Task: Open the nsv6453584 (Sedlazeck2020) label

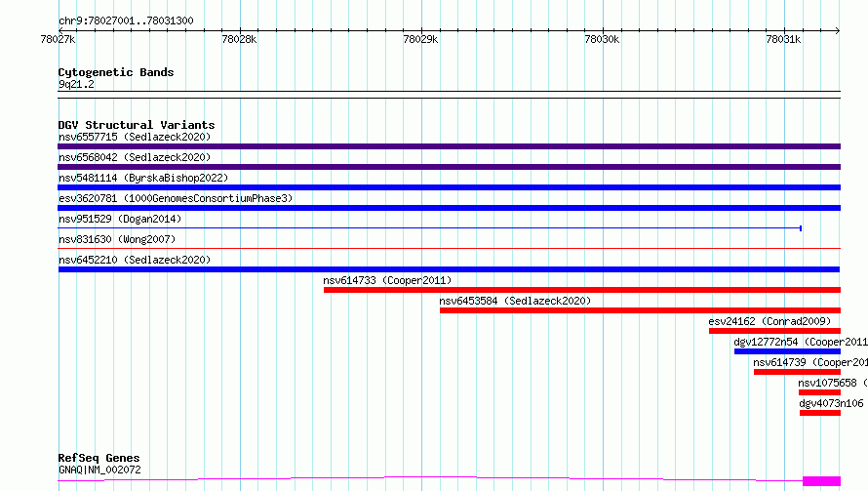Action: point(515,301)
